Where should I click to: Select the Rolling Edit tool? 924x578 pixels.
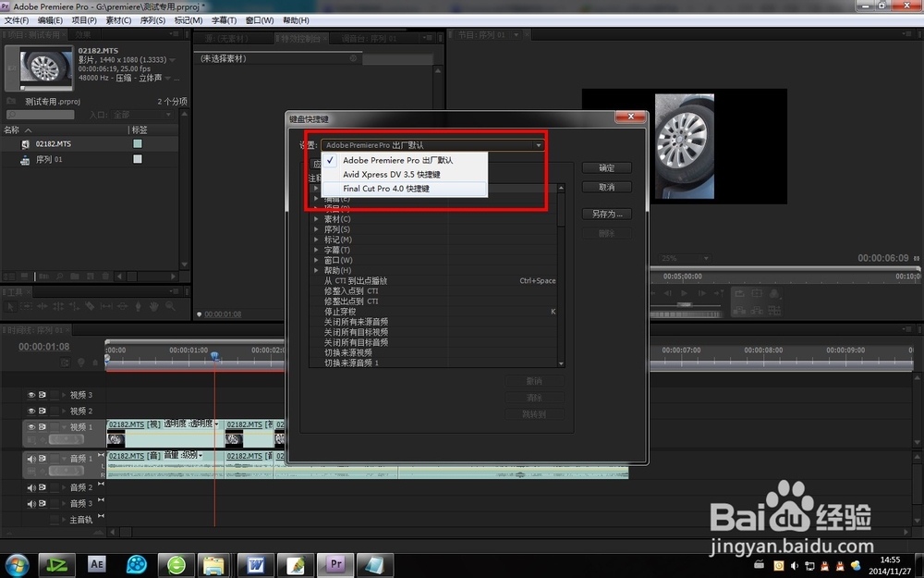[58, 306]
